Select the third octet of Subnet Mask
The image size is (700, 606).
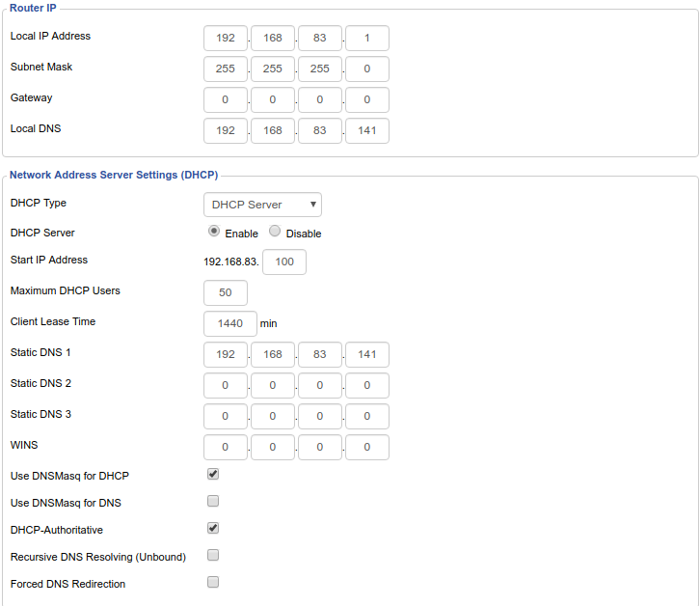click(320, 69)
